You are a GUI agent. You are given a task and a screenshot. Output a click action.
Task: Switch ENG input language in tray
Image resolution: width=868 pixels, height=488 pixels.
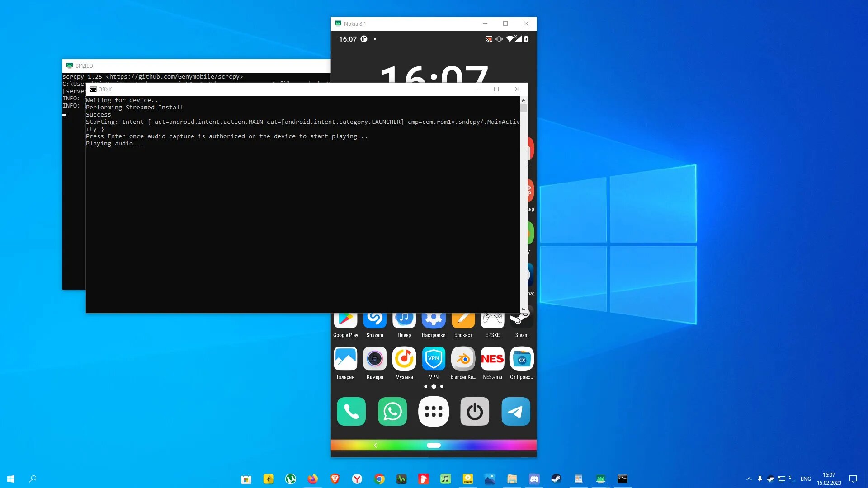click(x=806, y=479)
